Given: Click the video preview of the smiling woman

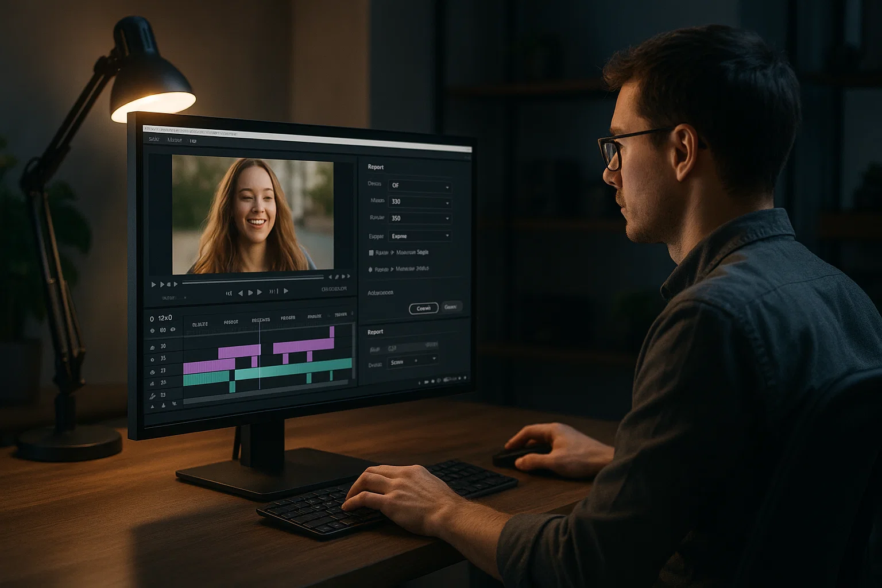Looking at the screenshot, I should tap(253, 214).
